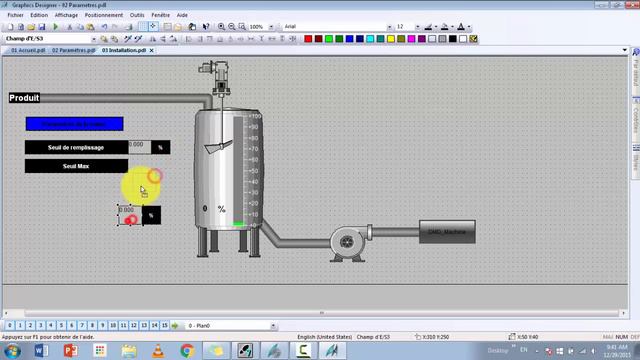Select the Produit text object

tap(24, 98)
